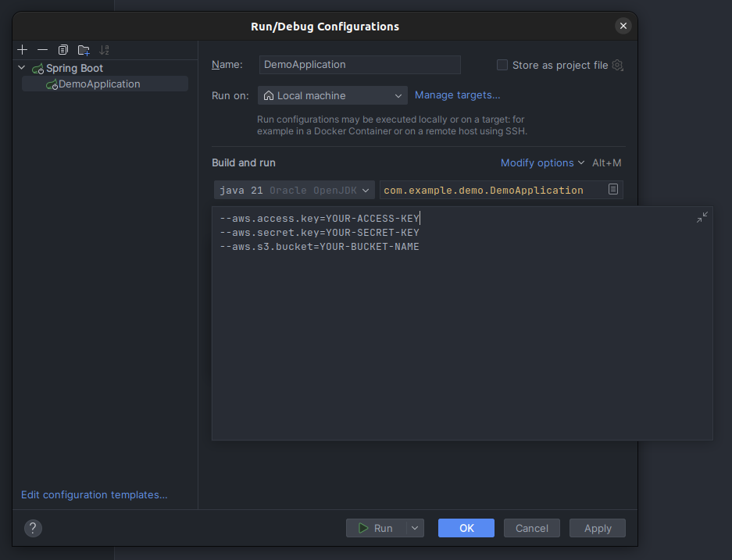Image resolution: width=732 pixels, height=560 pixels.
Task: Click the --aws.s3.bucket argument line
Action: tap(320, 246)
